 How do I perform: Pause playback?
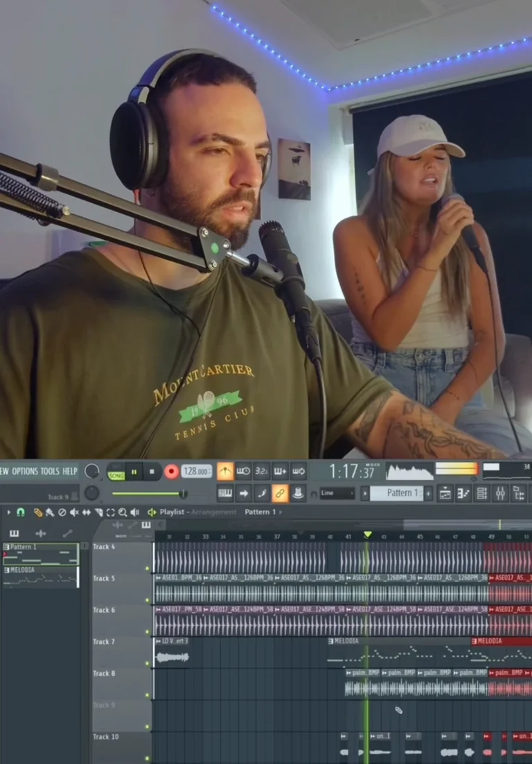pos(134,471)
